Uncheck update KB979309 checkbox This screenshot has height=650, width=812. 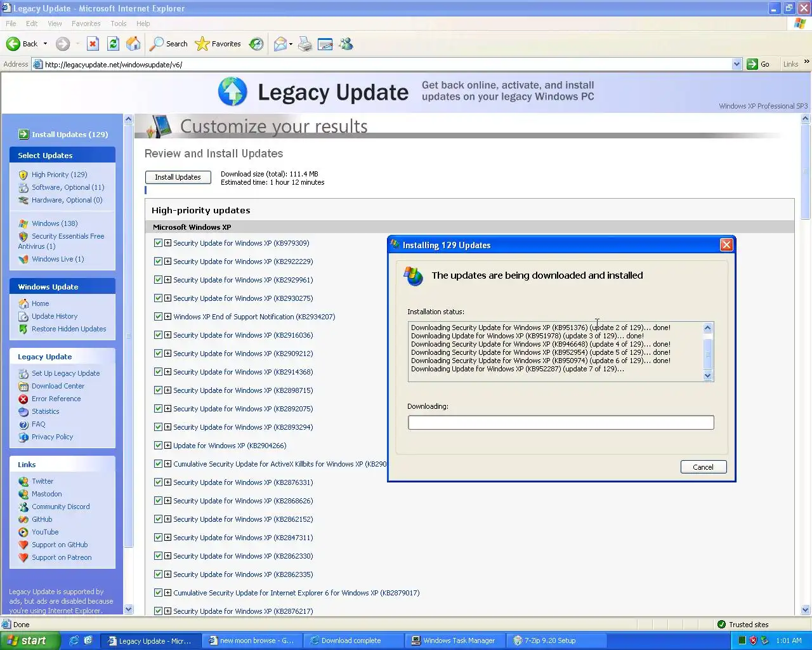tap(158, 242)
